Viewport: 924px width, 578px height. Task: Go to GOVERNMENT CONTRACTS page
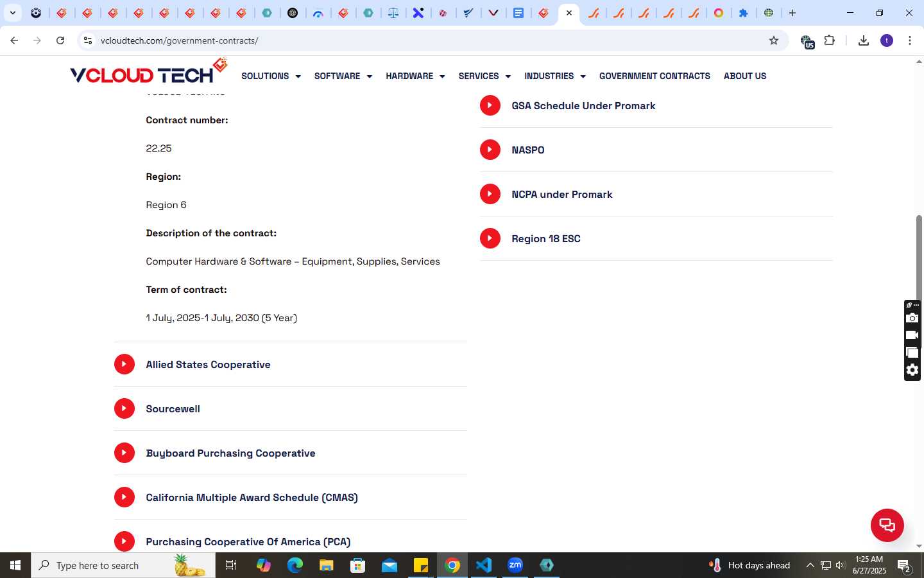(654, 76)
